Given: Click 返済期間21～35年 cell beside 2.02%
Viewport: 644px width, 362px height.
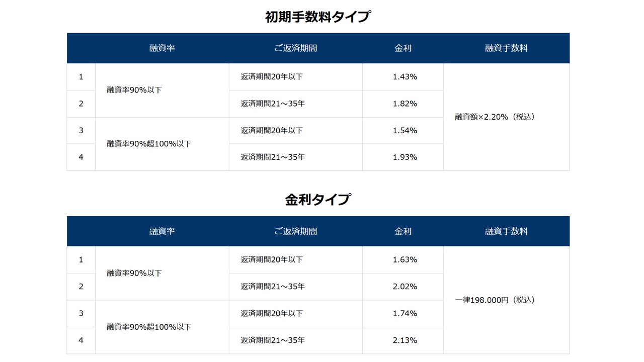Looking at the screenshot, I should tap(273, 287).
